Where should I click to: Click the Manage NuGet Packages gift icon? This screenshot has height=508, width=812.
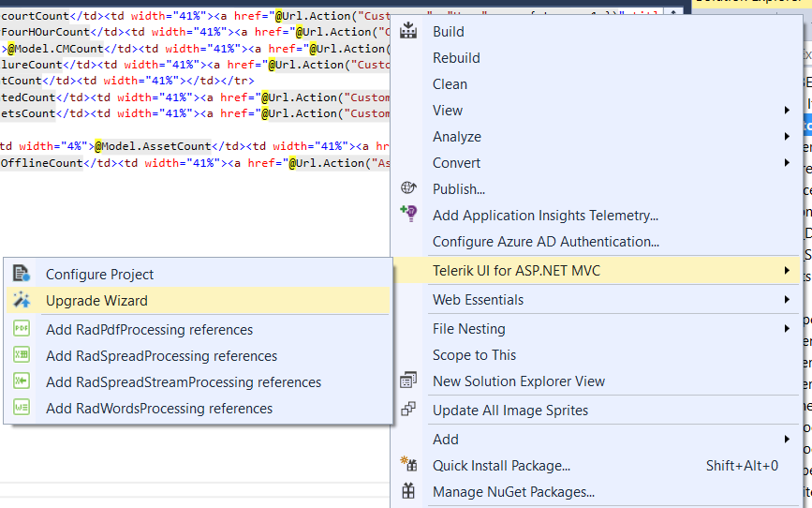(x=408, y=491)
